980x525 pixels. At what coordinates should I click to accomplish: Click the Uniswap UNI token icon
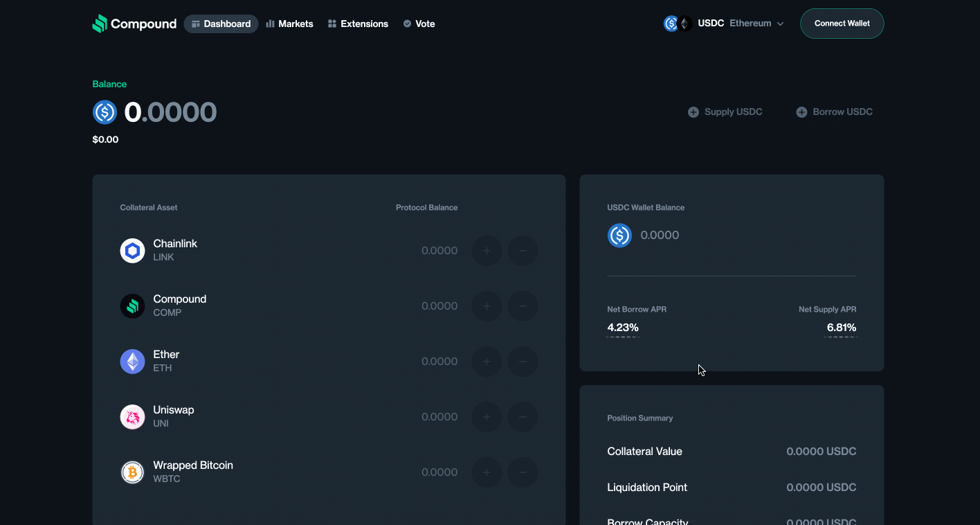[x=132, y=416]
